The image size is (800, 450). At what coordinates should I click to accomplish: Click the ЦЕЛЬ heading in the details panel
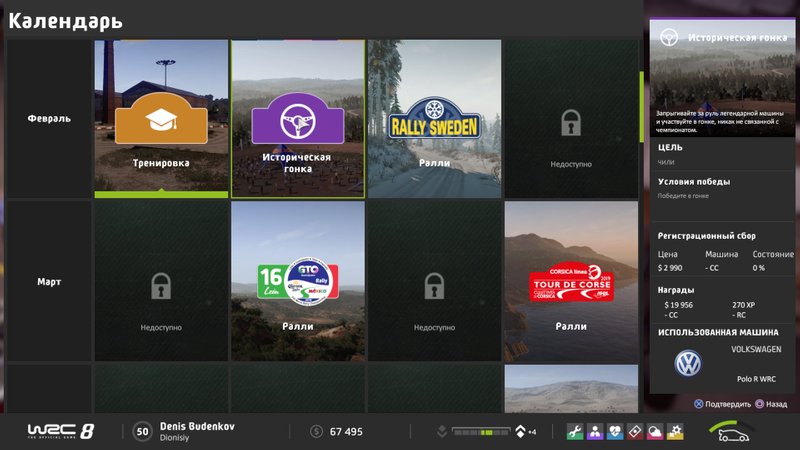(x=670, y=147)
